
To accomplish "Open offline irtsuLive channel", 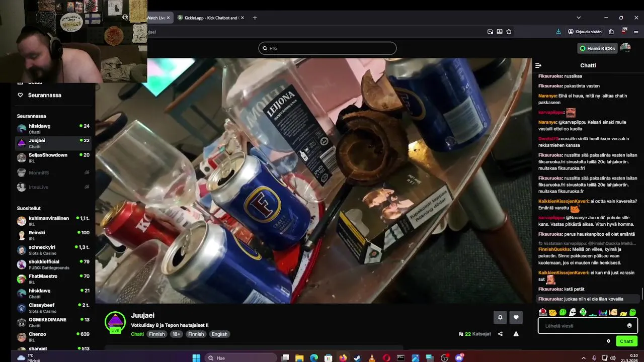I will point(53,187).
